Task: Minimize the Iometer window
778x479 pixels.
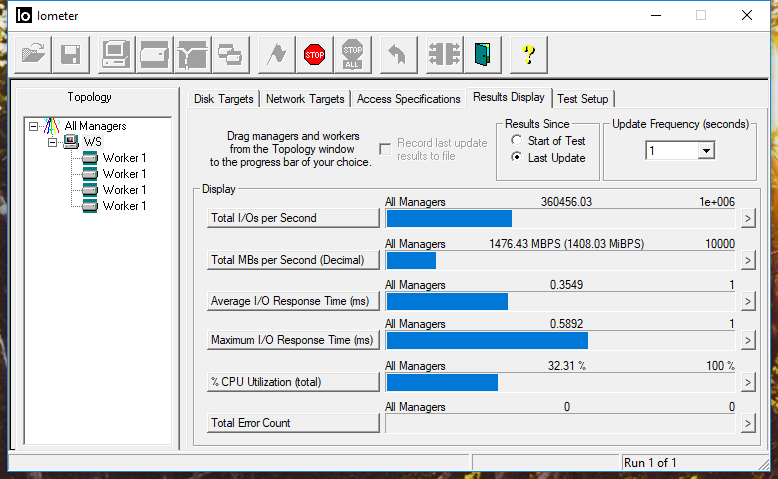Action: [656, 15]
